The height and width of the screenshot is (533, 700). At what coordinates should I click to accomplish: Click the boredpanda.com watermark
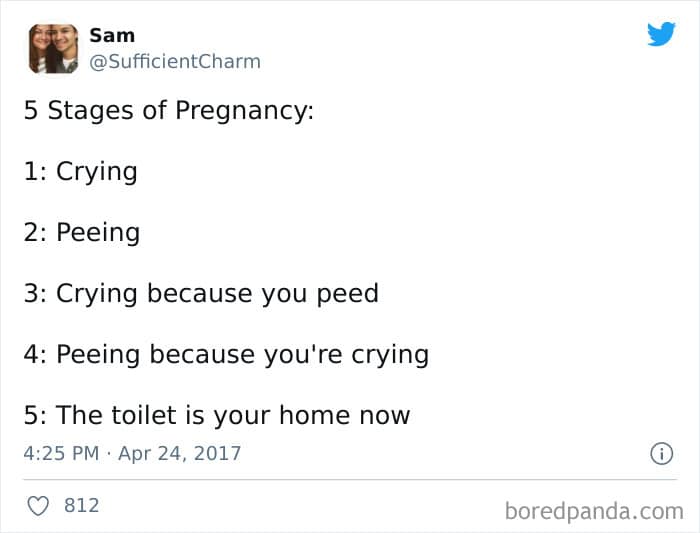coord(594,511)
